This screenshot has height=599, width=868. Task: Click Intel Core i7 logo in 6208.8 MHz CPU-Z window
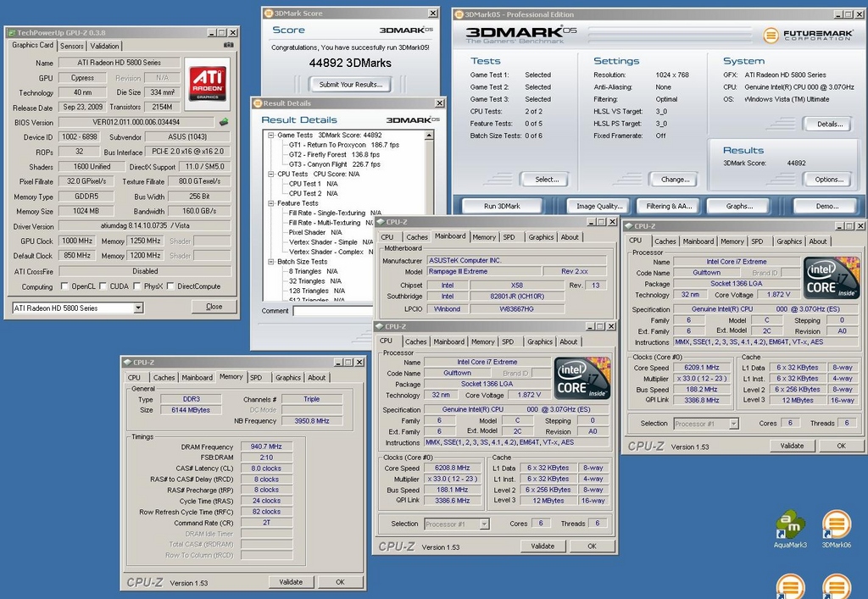tap(582, 378)
